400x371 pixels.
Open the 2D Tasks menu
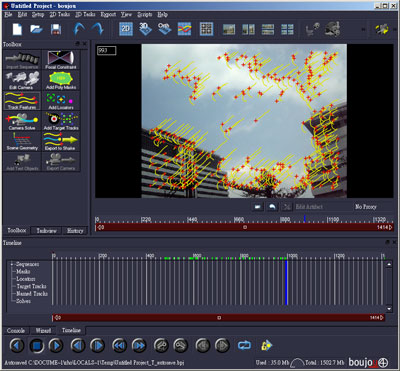pyautogui.click(x=60, y=15)
